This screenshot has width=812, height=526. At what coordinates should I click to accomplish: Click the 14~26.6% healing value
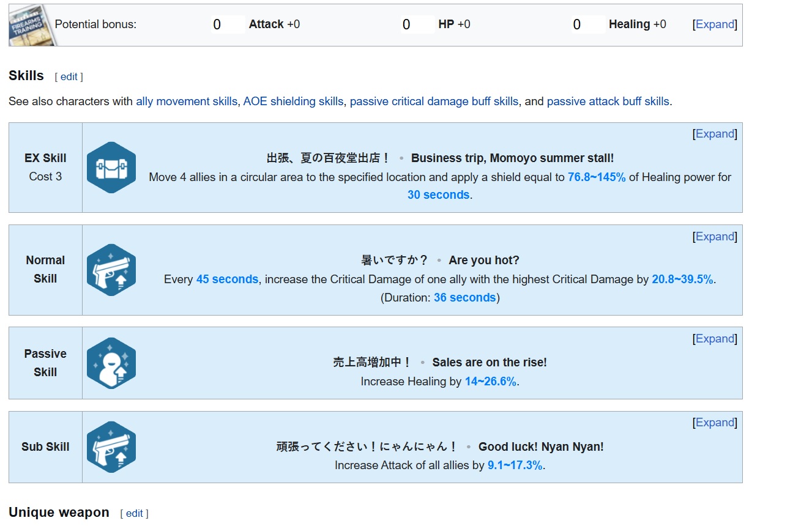coord(491,382)
